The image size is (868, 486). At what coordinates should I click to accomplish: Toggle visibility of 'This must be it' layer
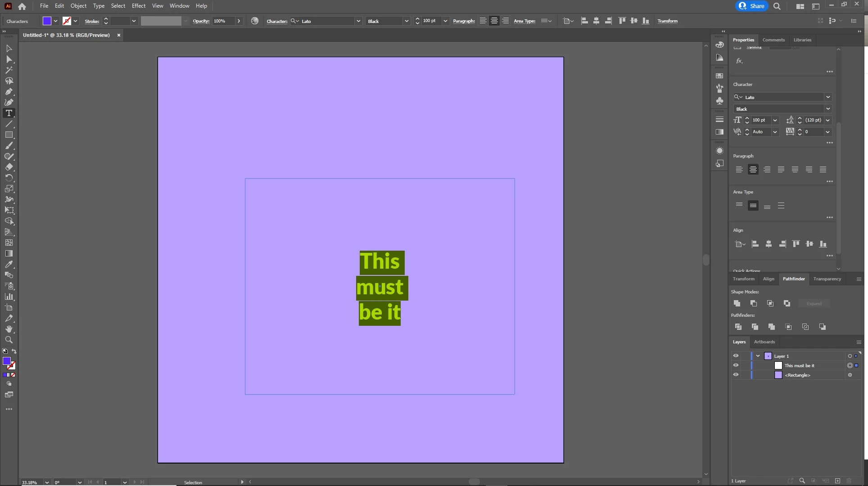[x=736, y=365]
